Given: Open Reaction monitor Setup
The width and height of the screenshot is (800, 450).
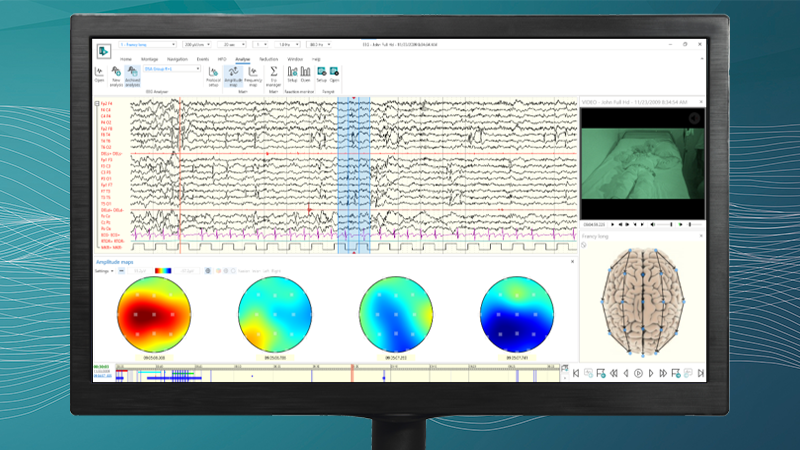Looking at the screenshot, I should tap(292, 74).
